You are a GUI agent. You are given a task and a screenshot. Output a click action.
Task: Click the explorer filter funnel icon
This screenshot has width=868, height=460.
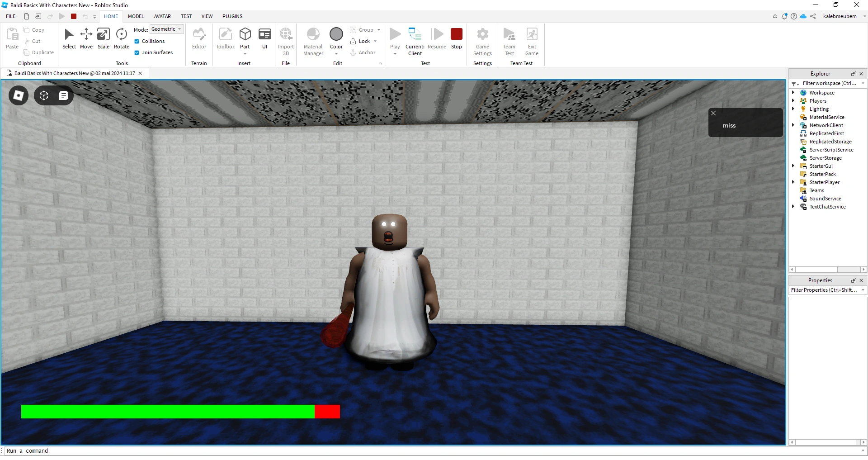pos(794,84)
